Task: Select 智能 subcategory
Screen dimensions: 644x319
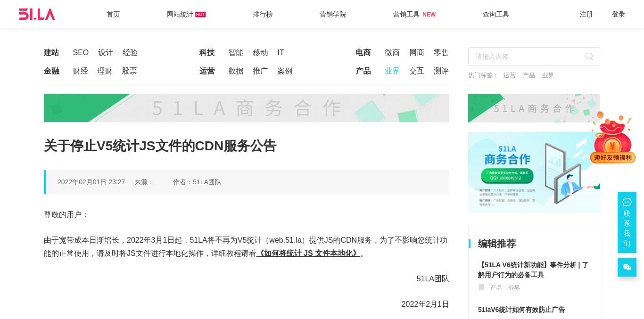Action: point(236,53)
